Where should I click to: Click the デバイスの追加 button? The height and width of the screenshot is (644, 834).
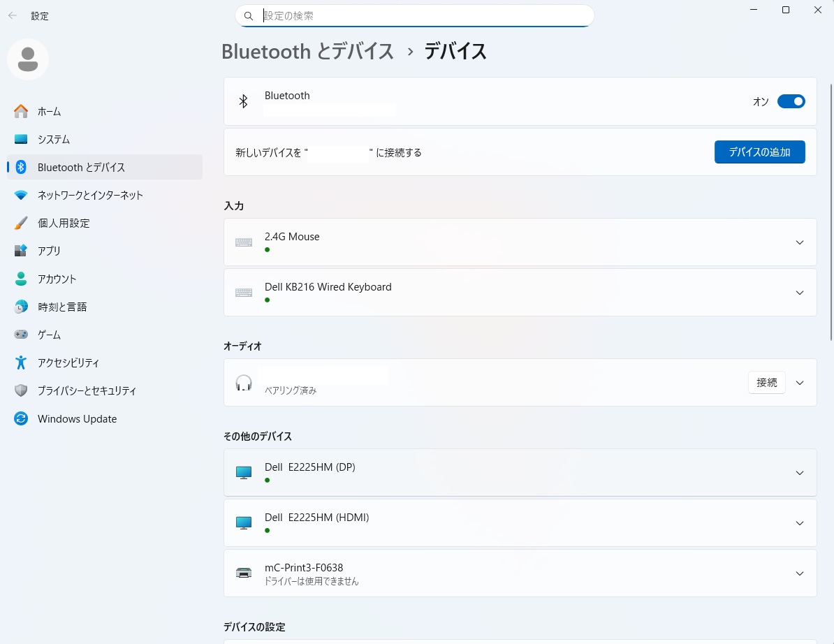coord(759,152)
